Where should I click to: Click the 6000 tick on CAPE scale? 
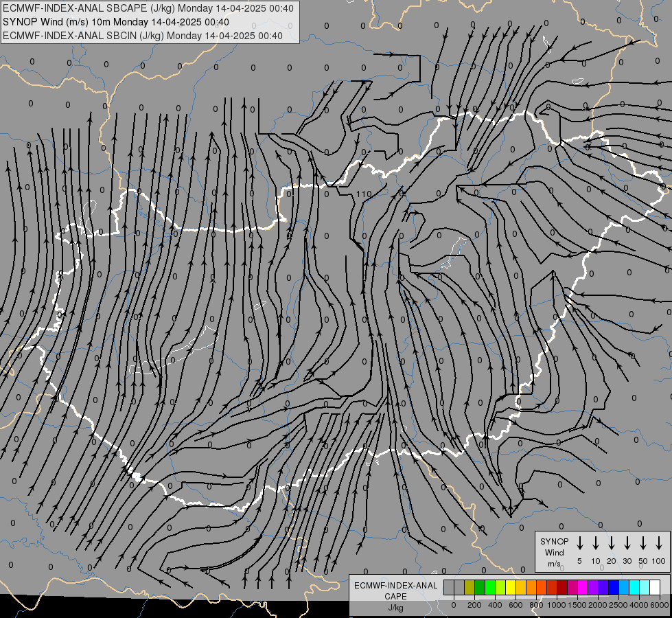[659, 605]
